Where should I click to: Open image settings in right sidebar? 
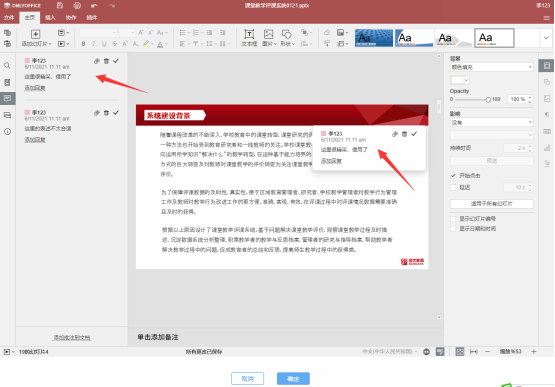(547, 98)
